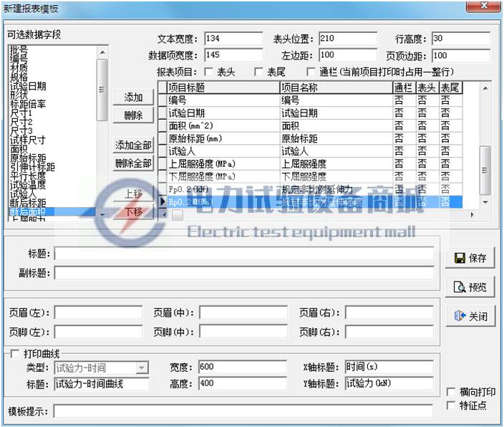504x427 pixels.
Task: Select 试验日期 in the available fields list
Action: [29, 86]
